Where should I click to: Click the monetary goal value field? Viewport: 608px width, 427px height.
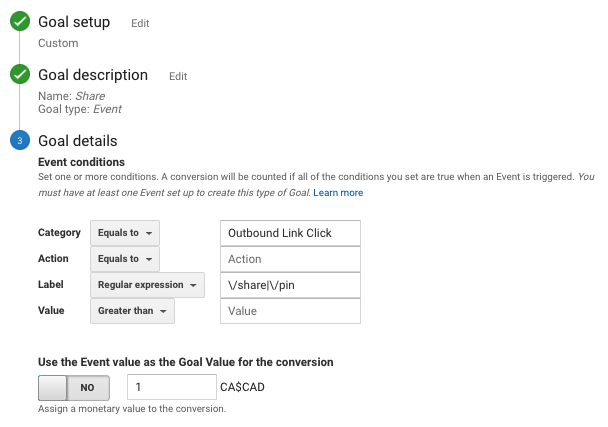tap(171, 388)
